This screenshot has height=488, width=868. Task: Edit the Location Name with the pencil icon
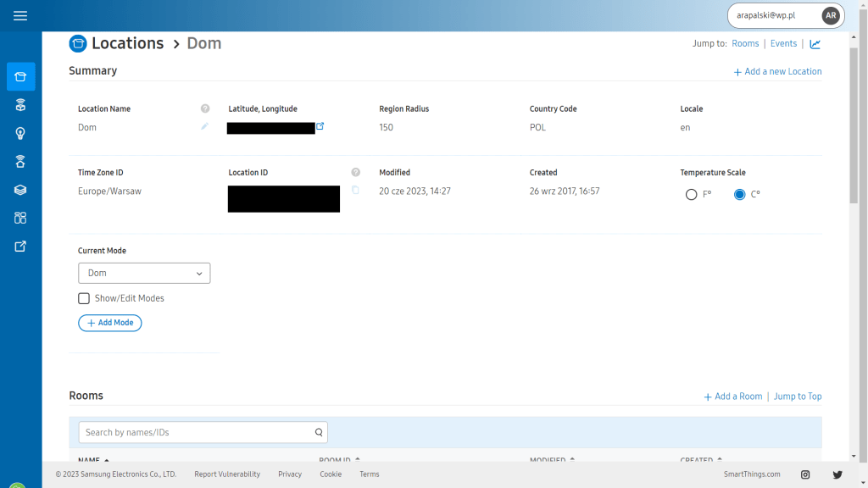(204, 127)
